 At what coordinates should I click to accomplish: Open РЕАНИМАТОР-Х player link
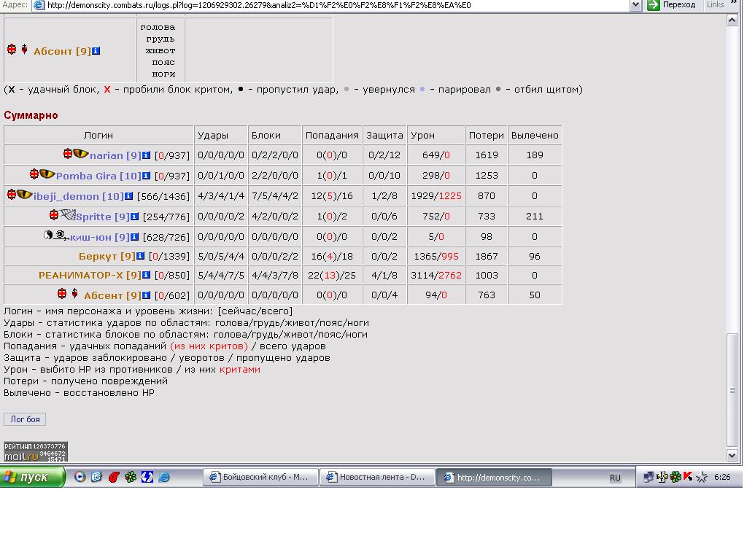(90, 275)
